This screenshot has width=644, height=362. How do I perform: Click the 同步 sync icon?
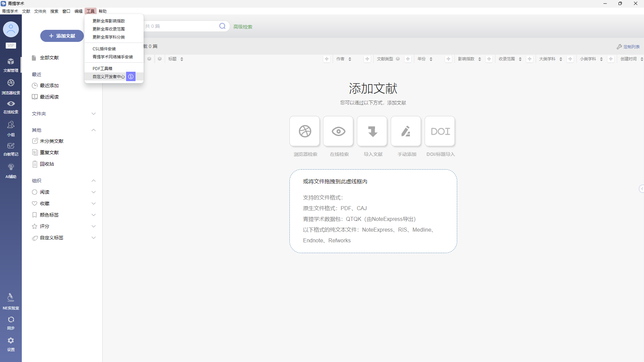11,320
